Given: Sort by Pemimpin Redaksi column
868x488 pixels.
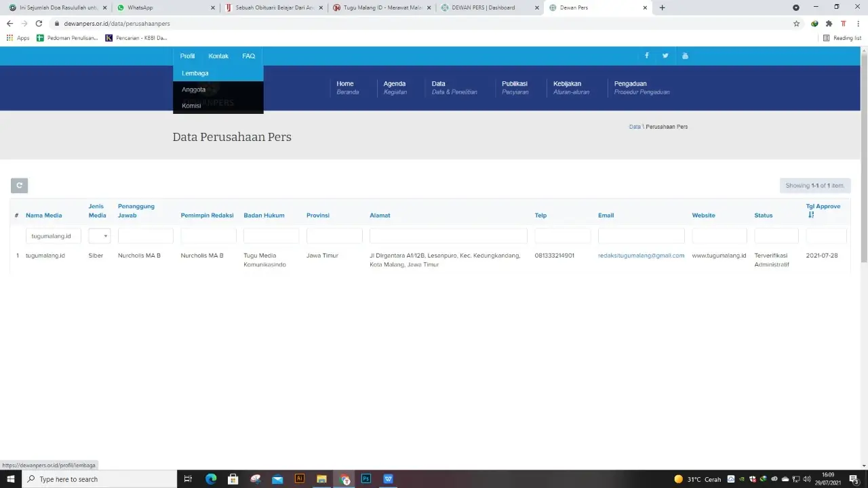Looking at the screenshot, I should 207,215.
